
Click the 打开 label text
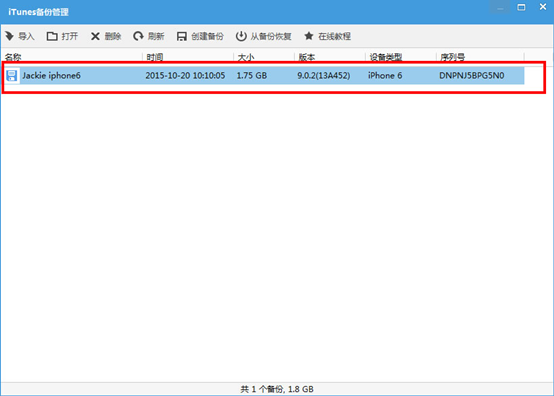coord(70,36)
